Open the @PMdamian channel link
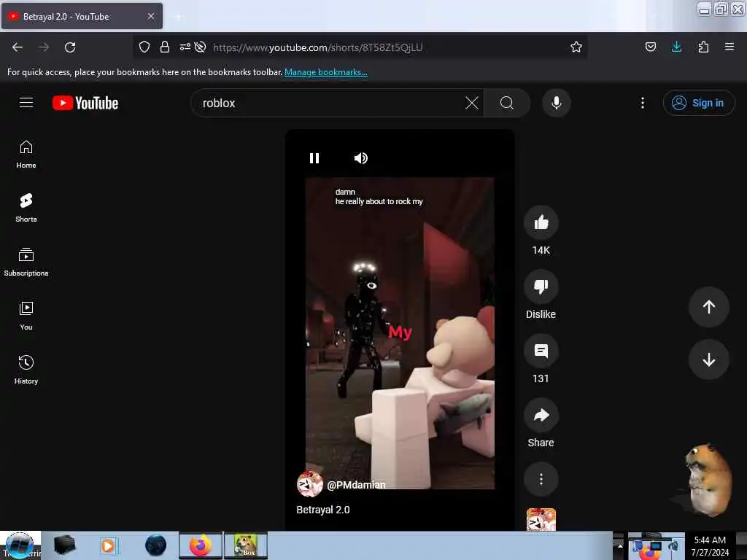The width and height of the screenshot is (747, 560). (356, 485)
